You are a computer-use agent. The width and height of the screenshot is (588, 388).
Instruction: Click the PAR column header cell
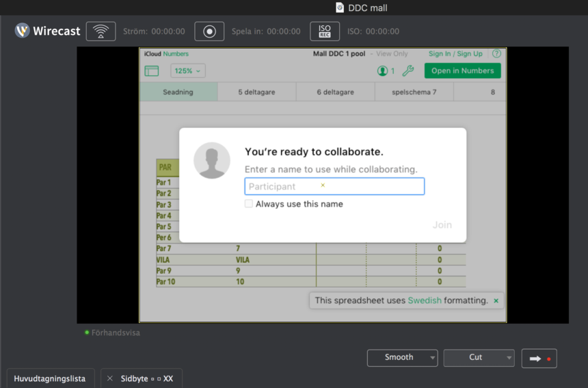(x=168, y=168)
